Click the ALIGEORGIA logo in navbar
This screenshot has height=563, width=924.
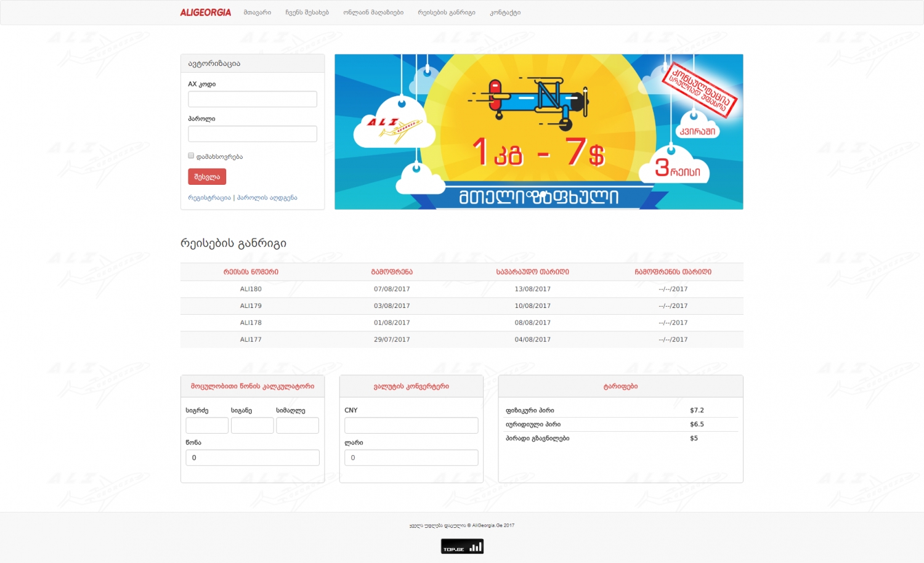click(x=206, y=12)
